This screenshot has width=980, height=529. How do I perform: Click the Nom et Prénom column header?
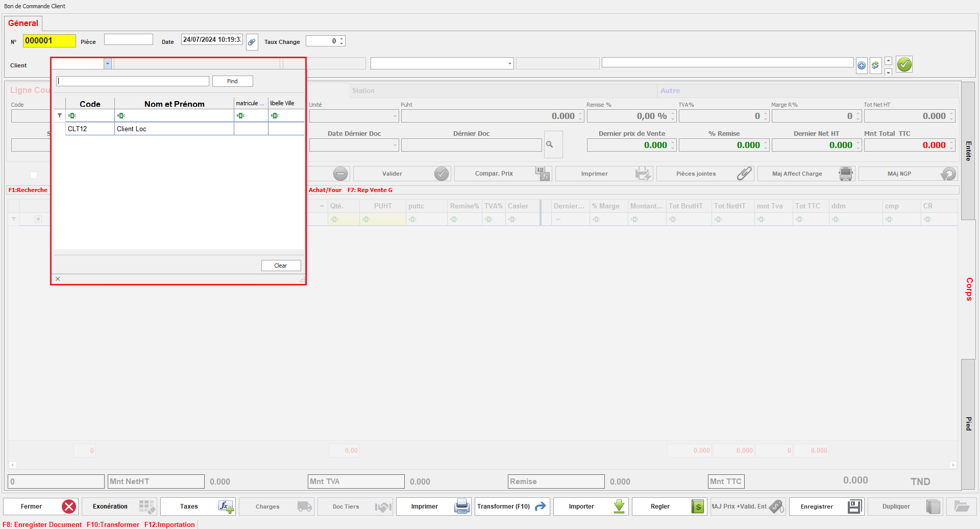[174, 104]
